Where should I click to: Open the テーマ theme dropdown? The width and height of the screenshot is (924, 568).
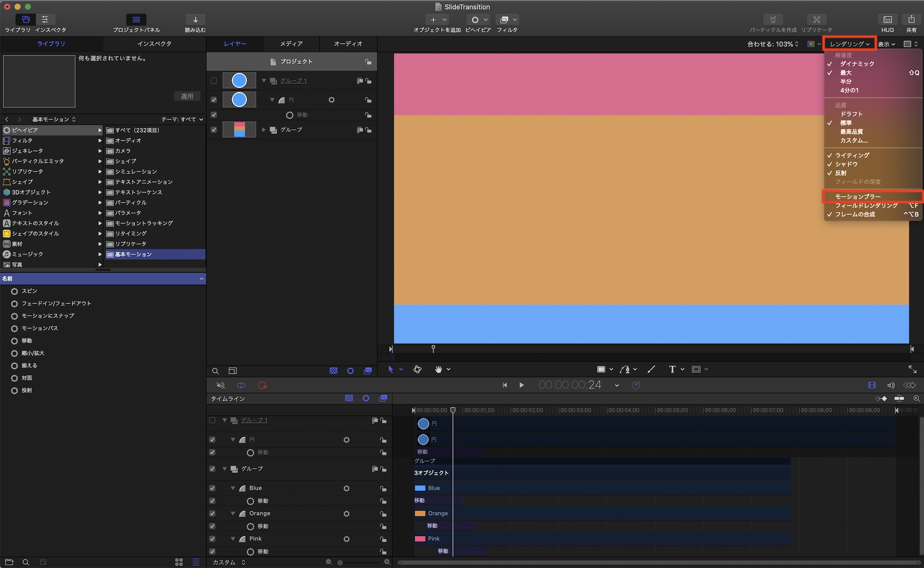(182, 119)
